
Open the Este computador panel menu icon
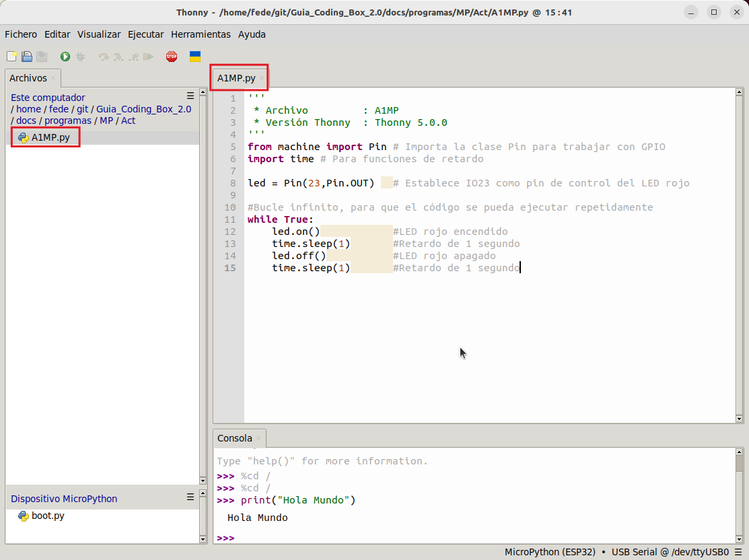coord(190,96)
